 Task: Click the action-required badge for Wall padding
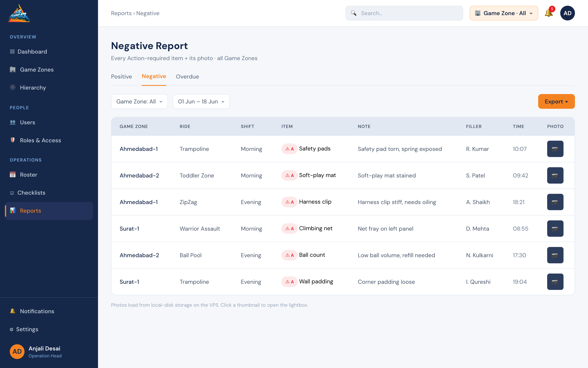[289, 282]
